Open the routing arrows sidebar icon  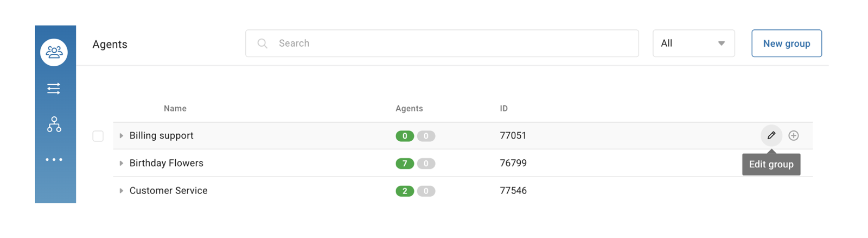pos(54,89)
